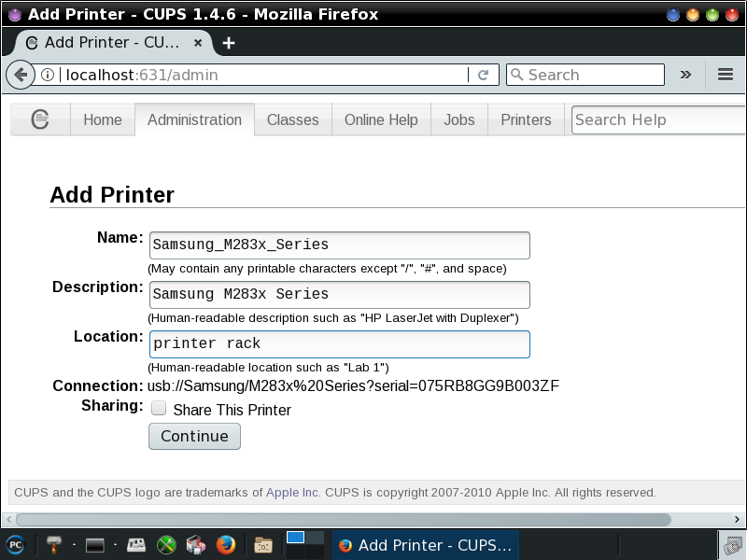Close the Add Printer browser tab
Image resolution: width=747 pixels, height=560 pixels.
pos(197,43)
